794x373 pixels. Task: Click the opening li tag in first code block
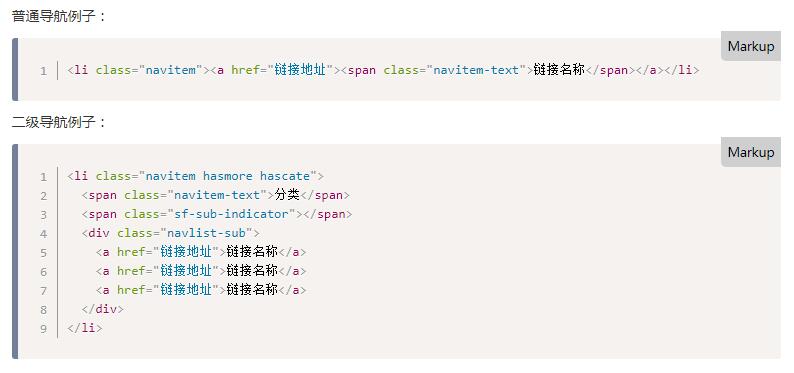click(x=77, y=70)
